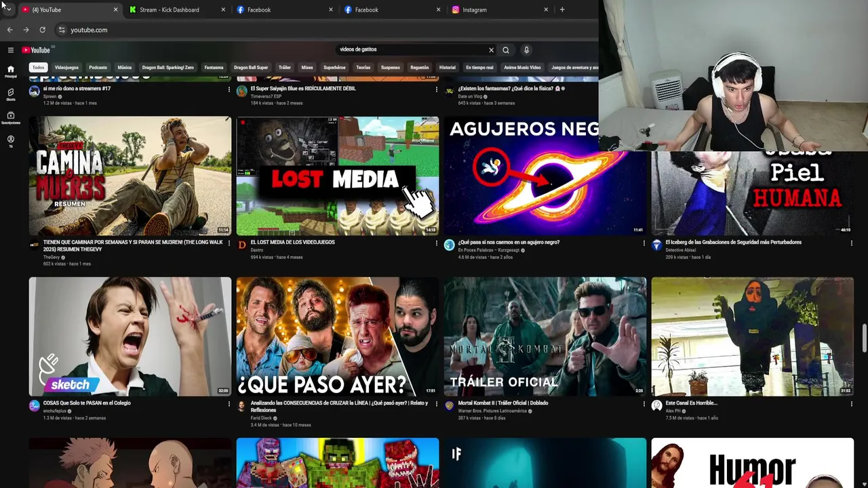868x488 pixels.
Task: Open options menu for TheGevy long walk video
Action: [x=229, y=243]
